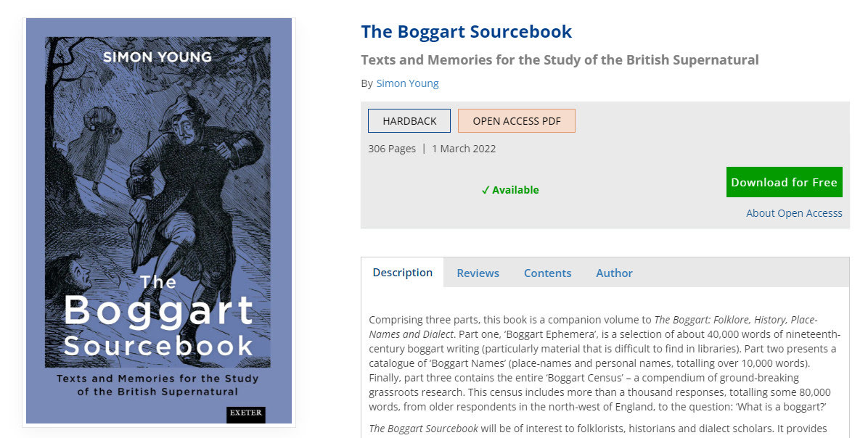
Task: Click the white Simon Young name on cover
Action: pyautogui.click(x=157, y=57)
